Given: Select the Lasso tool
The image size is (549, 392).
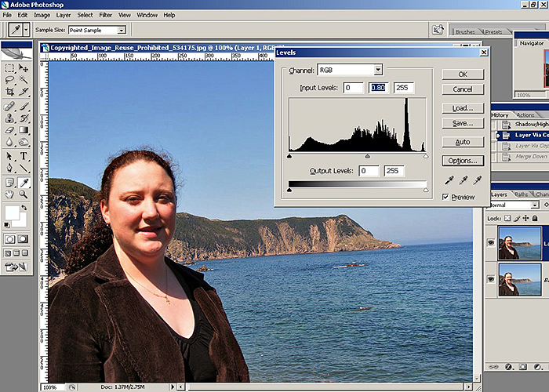Looking at the screenshot, I should [9, 80].
